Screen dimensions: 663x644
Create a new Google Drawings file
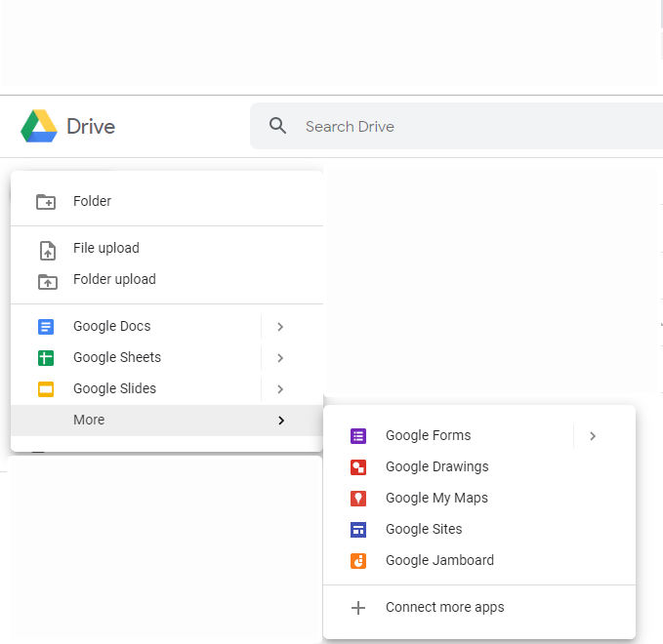tap(479, 467)
